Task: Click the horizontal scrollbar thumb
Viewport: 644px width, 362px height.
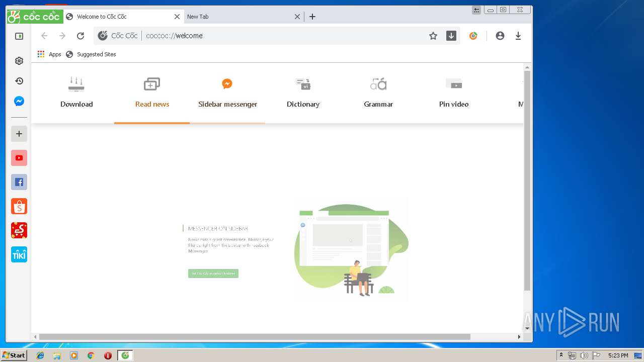Action: 255,337
